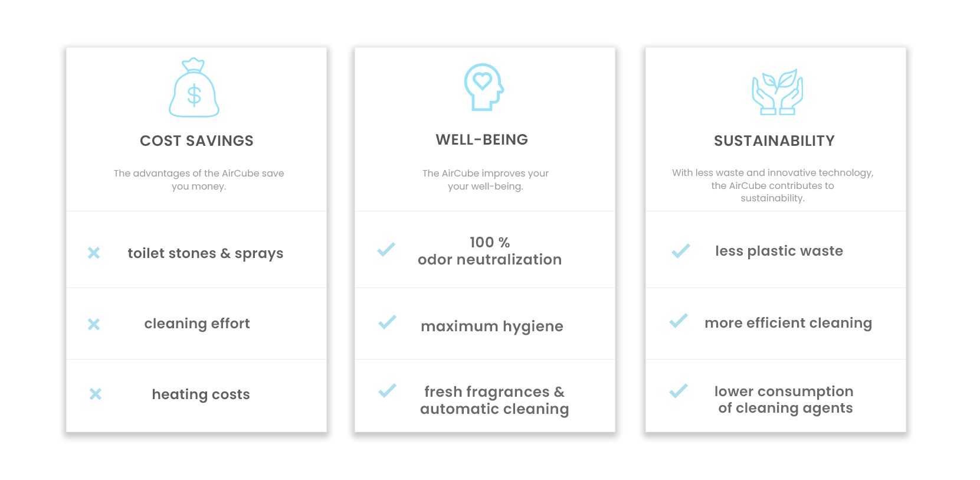The height and width of the screenshot is (480, 980).
Task: Click the less plastic waste text
Action: tap(779, 251)
